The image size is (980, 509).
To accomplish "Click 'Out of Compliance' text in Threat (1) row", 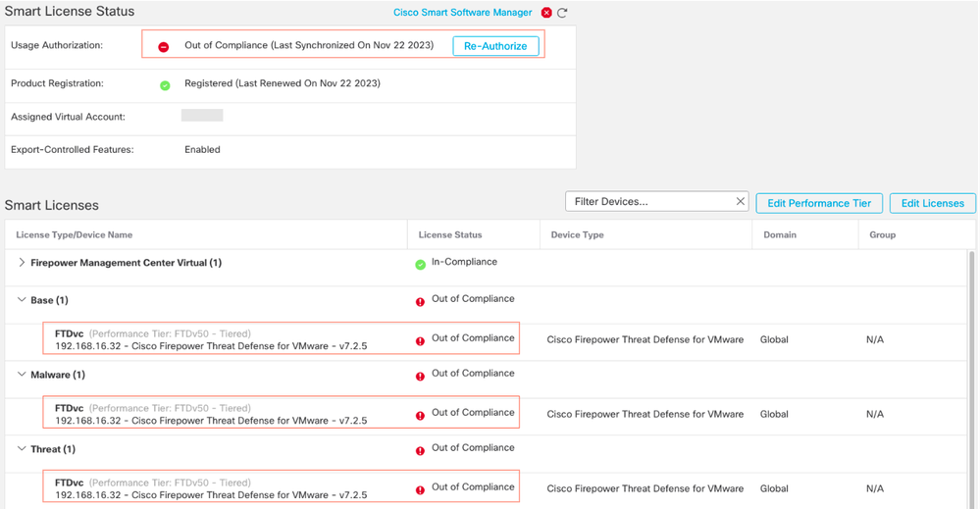I will [x=473, y=447].
